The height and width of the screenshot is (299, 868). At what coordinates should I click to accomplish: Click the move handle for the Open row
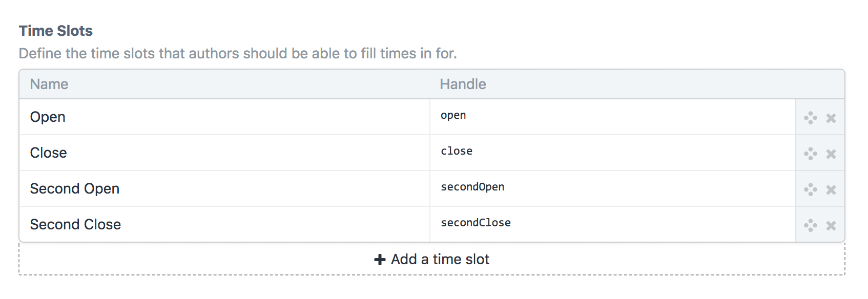(811, 118)
